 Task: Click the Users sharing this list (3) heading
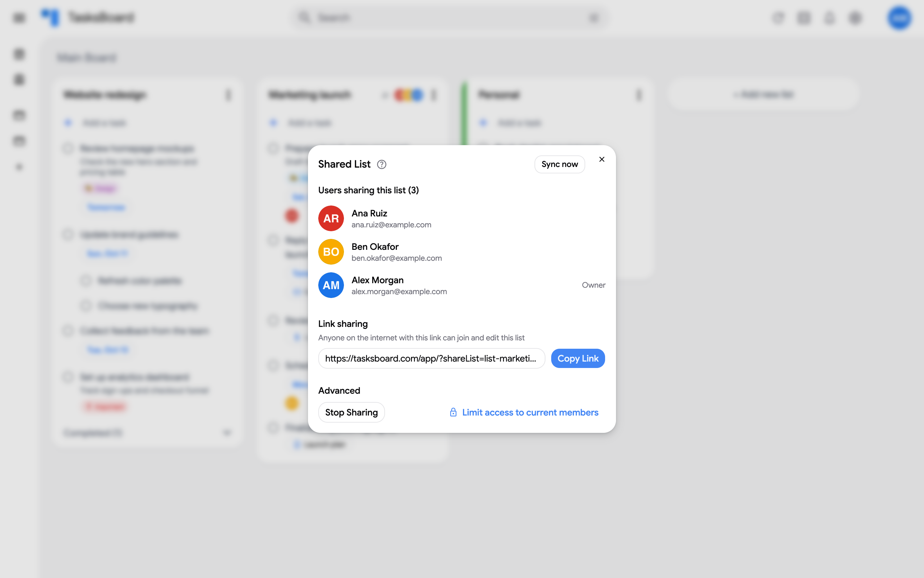click(368, 190)
